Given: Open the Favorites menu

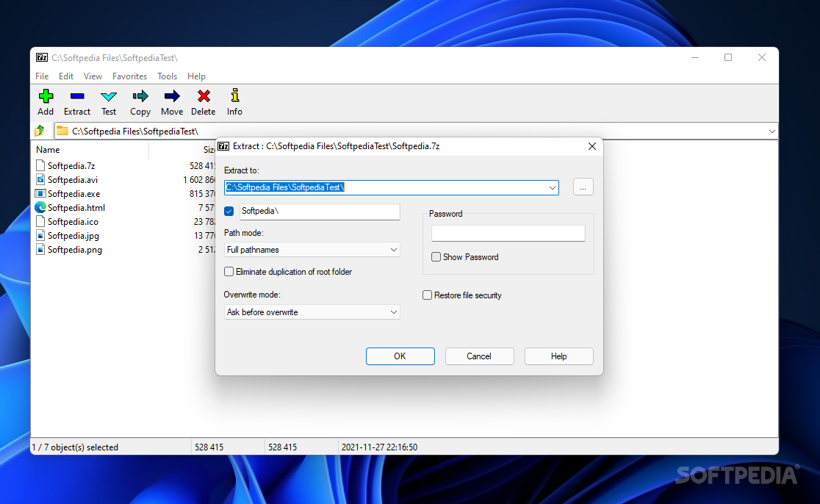Looking at the screenshot, I should pos(130,76).
